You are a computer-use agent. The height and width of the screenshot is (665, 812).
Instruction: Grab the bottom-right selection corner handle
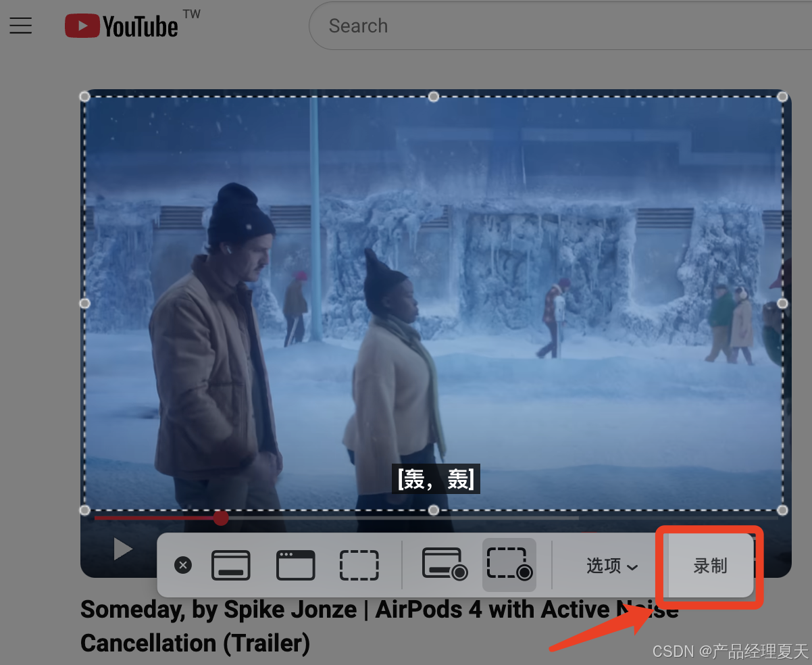pos(782,510)
